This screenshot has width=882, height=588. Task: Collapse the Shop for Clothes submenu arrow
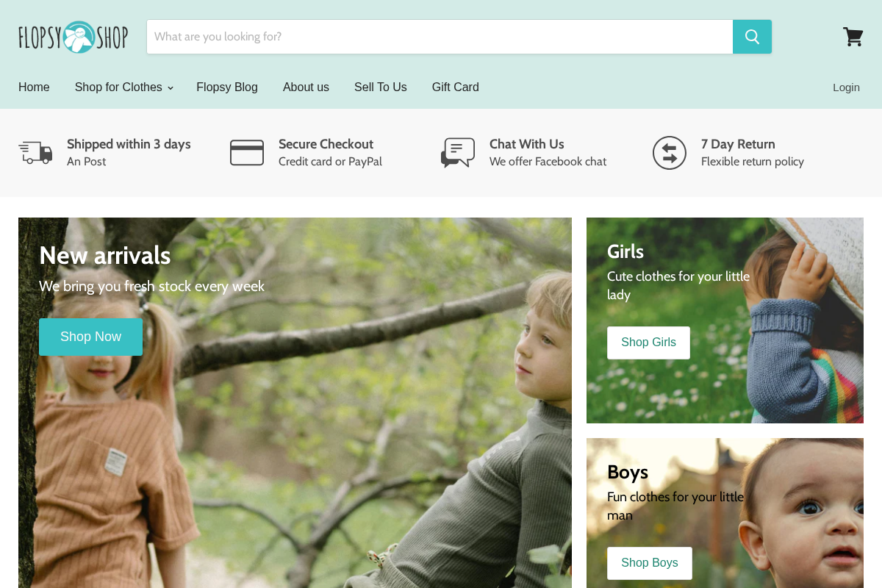pyautogui.click(x=171, y=87)
